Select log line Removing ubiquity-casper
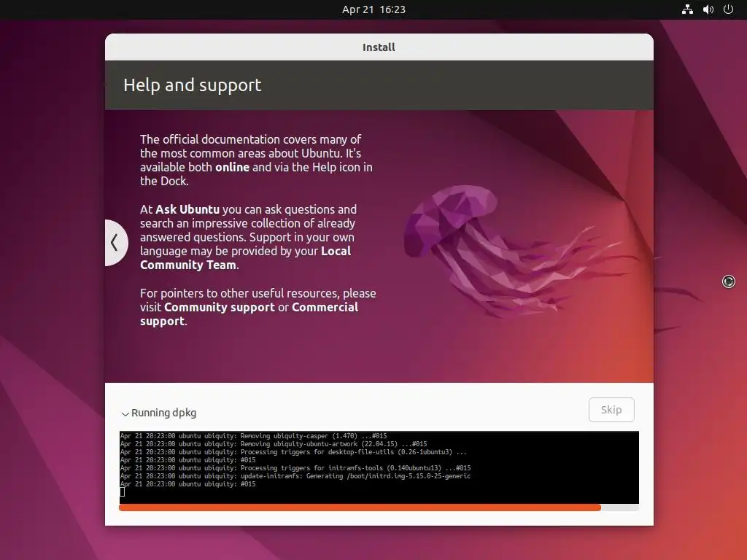This screenshot has width=747, height=560. (253, 436)
